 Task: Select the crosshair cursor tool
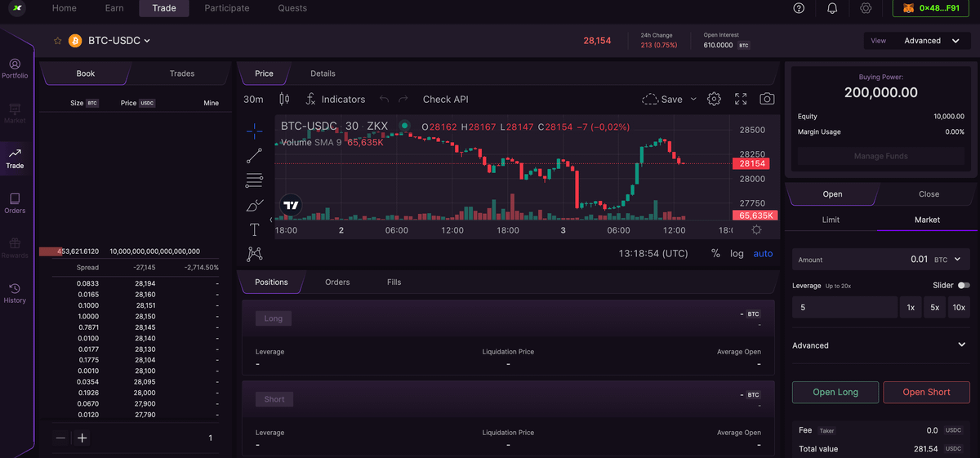[x=254, y=131]
